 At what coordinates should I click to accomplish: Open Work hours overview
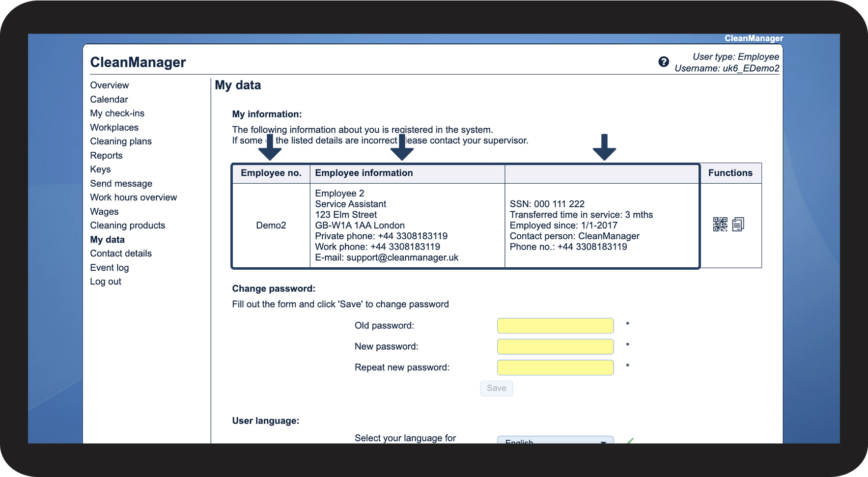tap(134, 197)
